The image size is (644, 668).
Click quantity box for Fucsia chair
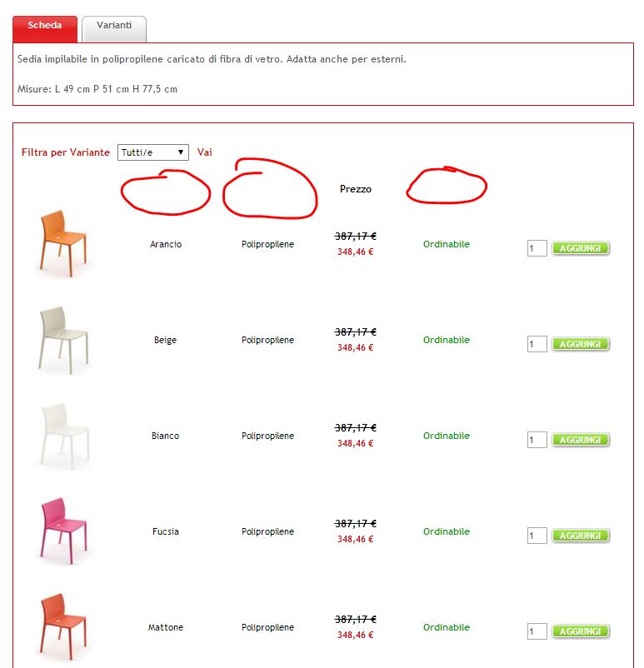pos(537,536)
